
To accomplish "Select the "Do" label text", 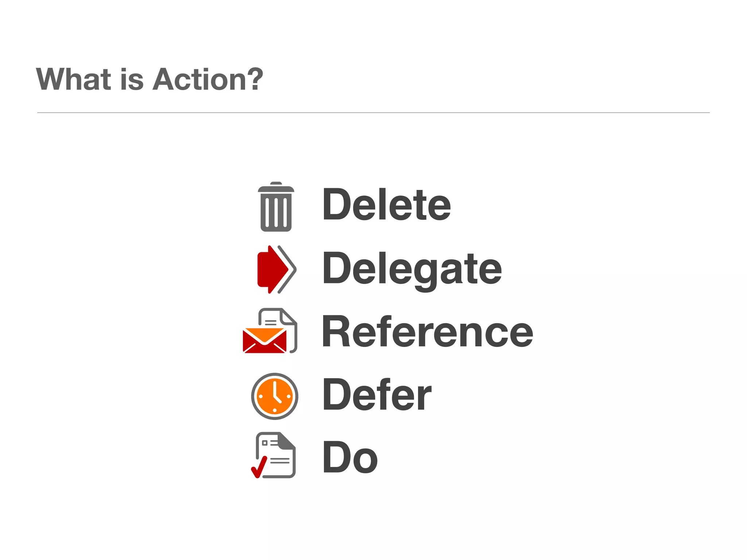I will [350, 457].
